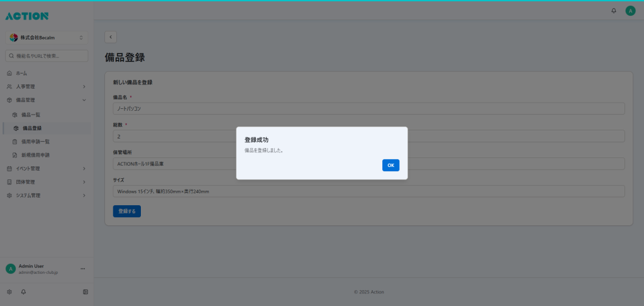Image resolution: width=644 pixels, height=306 pixels.
Task: Open the user avatar in top header
Action: point(630,11)
